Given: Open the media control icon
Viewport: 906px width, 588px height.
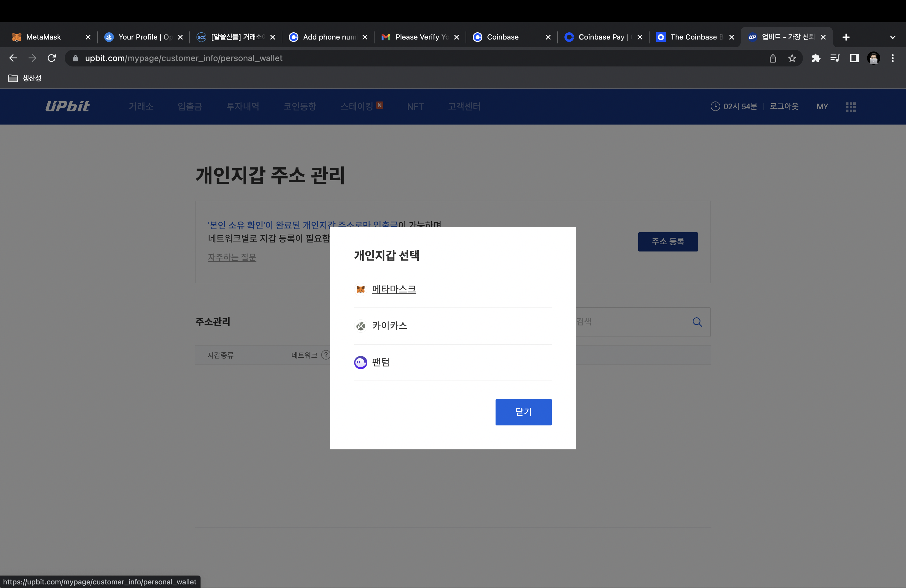Looking at the screenshot, I should pyautogui.click(x=835, y=58).
